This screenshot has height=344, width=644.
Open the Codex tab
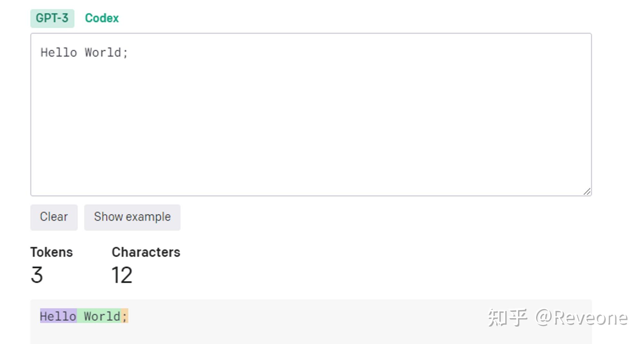(102, 18)
